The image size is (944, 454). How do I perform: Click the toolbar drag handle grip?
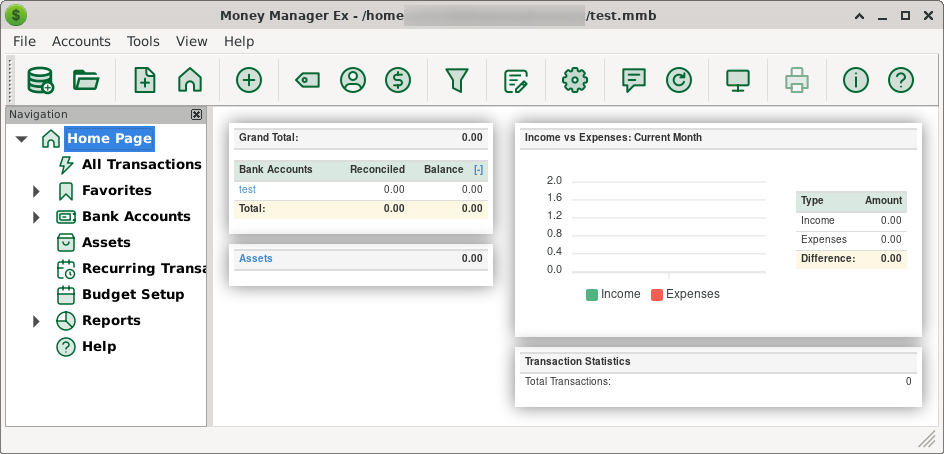pyautogui.click(x=10, y=79)
